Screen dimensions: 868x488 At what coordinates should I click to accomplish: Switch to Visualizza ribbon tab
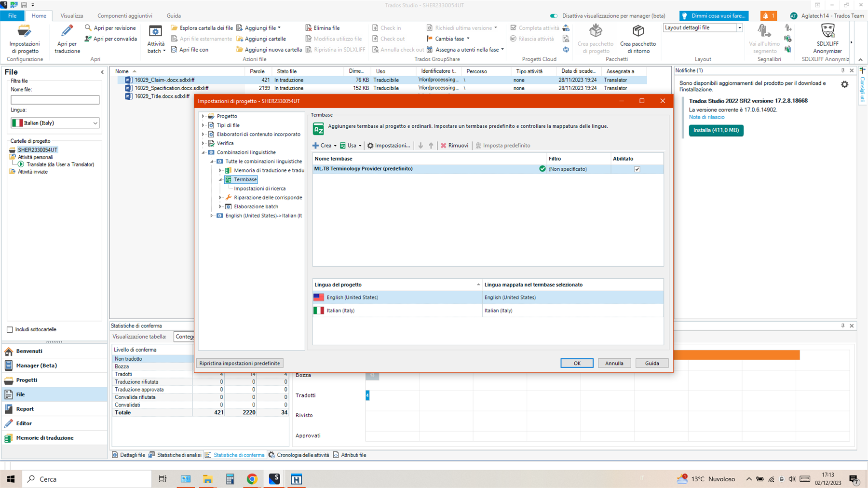tap(72, 16)
